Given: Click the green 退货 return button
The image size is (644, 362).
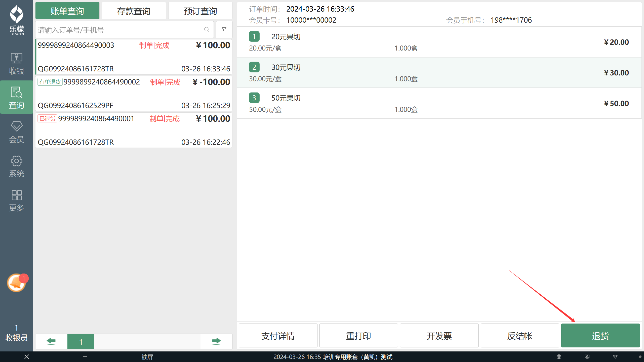Looking at the screenshot, I should [x=600, y=336].
